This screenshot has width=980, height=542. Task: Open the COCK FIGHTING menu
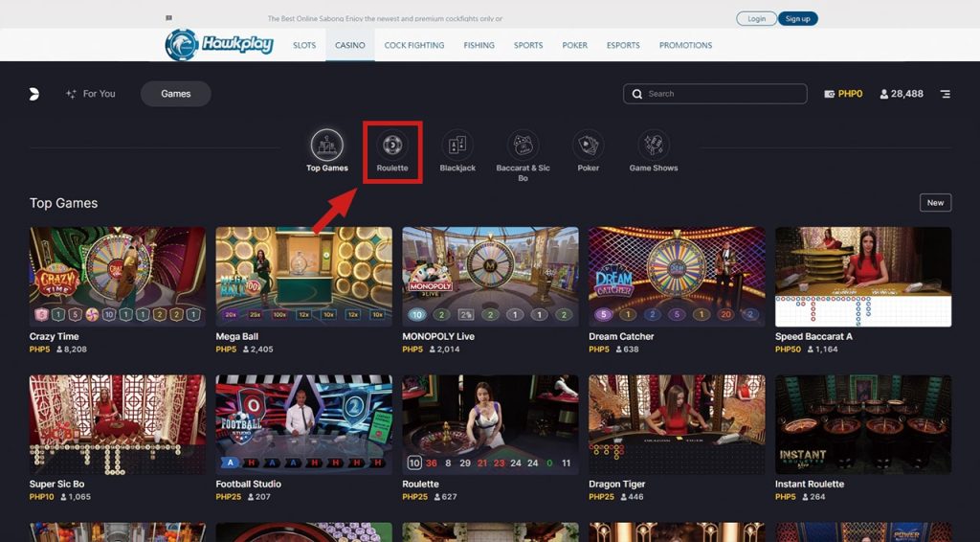pyautogui.click(x=414, y=45)
